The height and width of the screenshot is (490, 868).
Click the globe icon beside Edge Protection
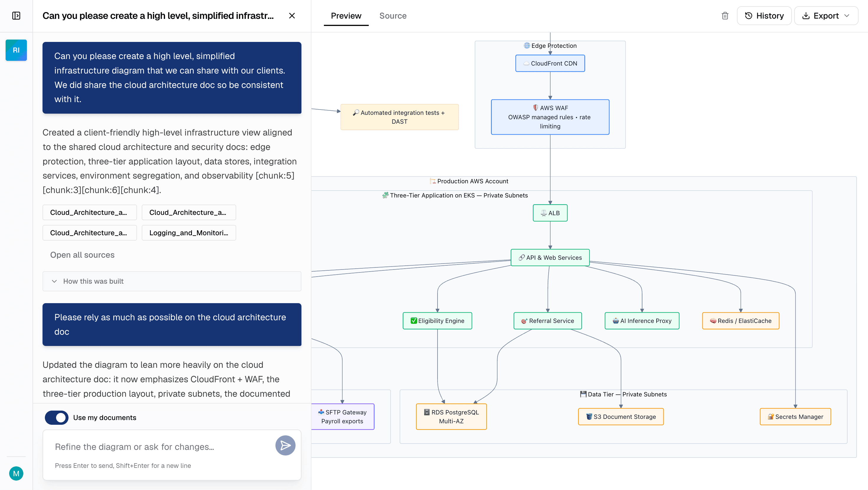click(527, 45)
